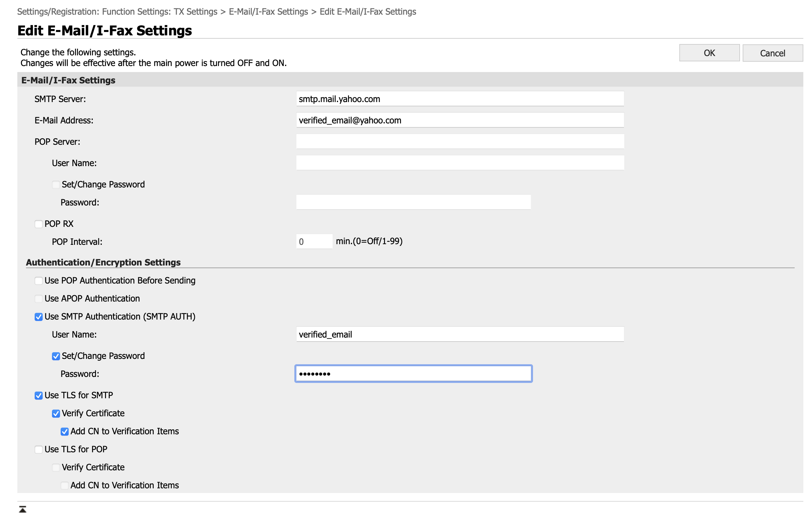Screen dimensions: 812x519
Task: Click the 'Authentication/Encryption Settings' heading
Action: coord(103,262)
